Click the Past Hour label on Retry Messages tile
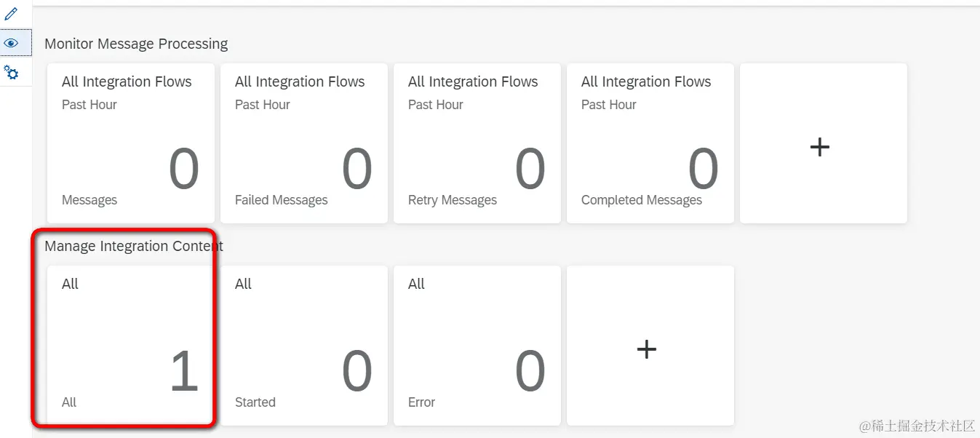The image size is (980, 438). 435,105
